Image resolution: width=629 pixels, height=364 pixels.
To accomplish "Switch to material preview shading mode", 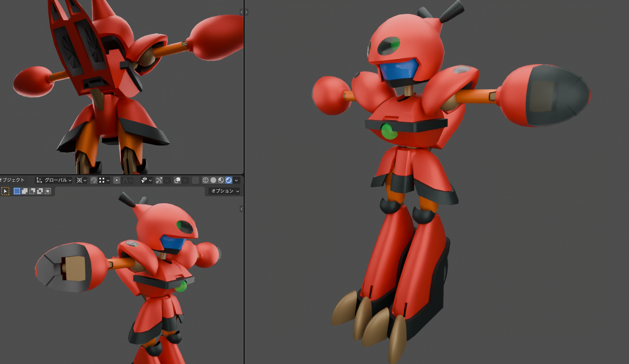I will pyautogui.click(x=221, y=180).
